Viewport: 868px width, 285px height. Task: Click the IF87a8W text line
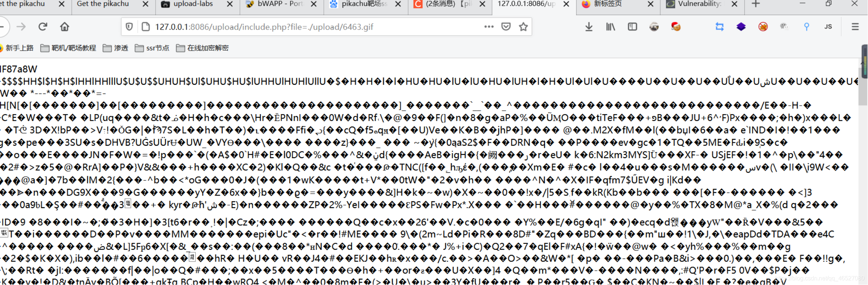coord(19,69)
